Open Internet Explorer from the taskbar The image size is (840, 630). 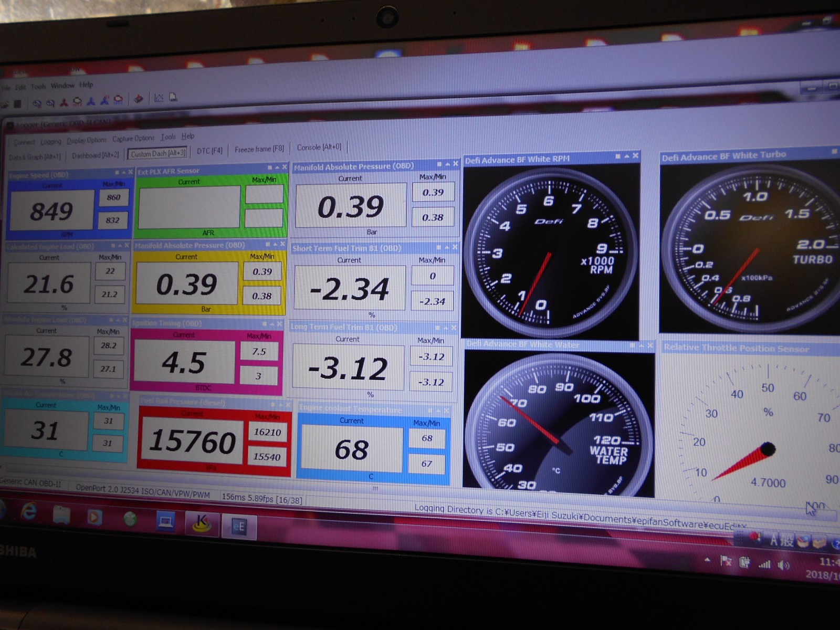click(28, 512)
